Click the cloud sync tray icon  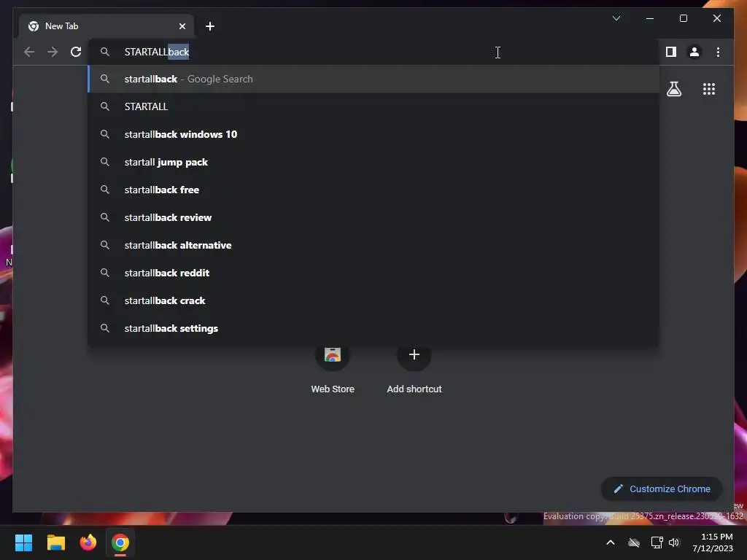[x=634, y=542]
